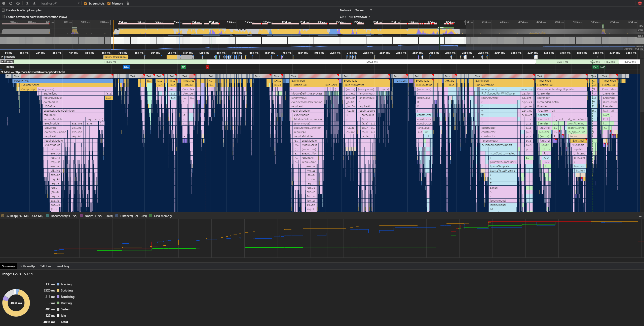This screenshot has width=644, height=326.
Task: Click the Save profile download arrow
Action: (x=34, y=3)
